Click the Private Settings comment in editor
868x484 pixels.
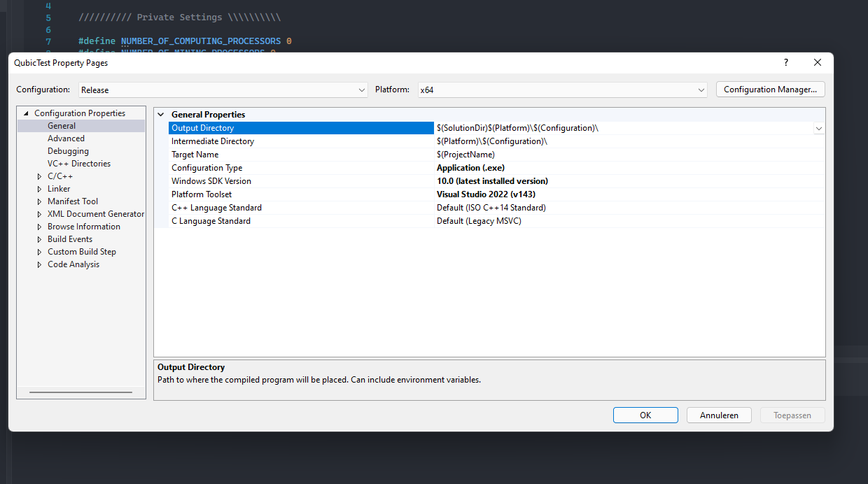[180, 17]
